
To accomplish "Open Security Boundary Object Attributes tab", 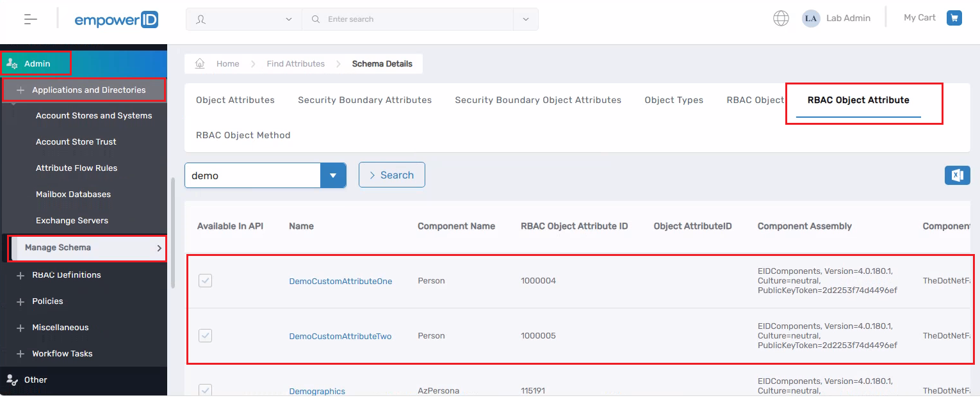I will pyautogui.click(x=538, y=100).
